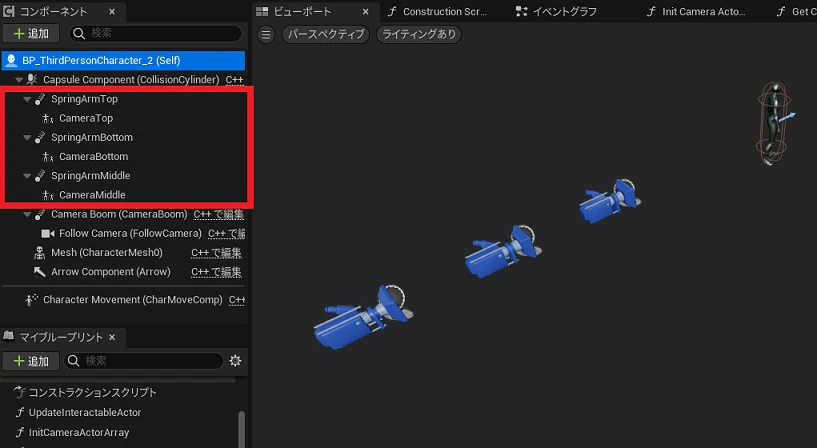Select the SpringArmBottom text label
This screenshot has height=448, width=817.
(92, 138)
